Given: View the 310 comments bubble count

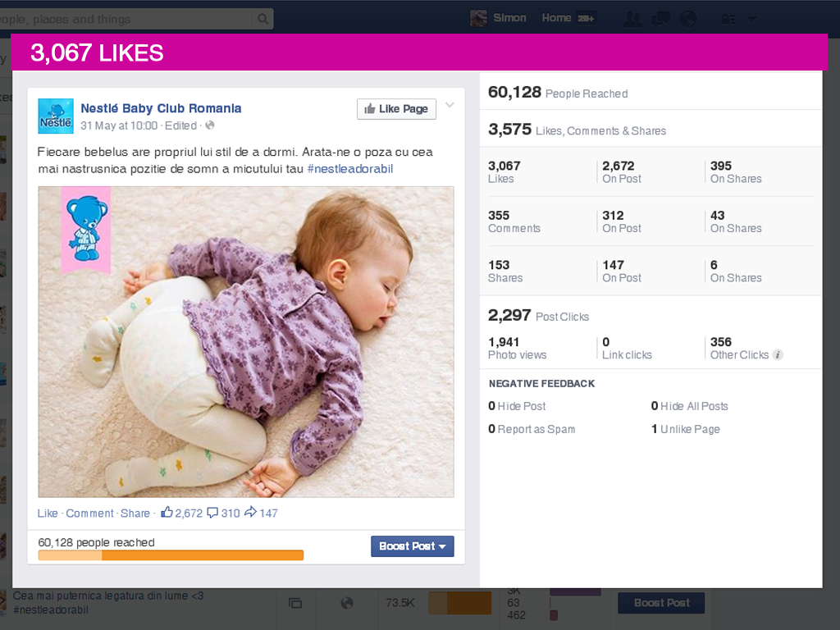Looking at the screenshot, I should pyautogui.click(x=223, y=513).
